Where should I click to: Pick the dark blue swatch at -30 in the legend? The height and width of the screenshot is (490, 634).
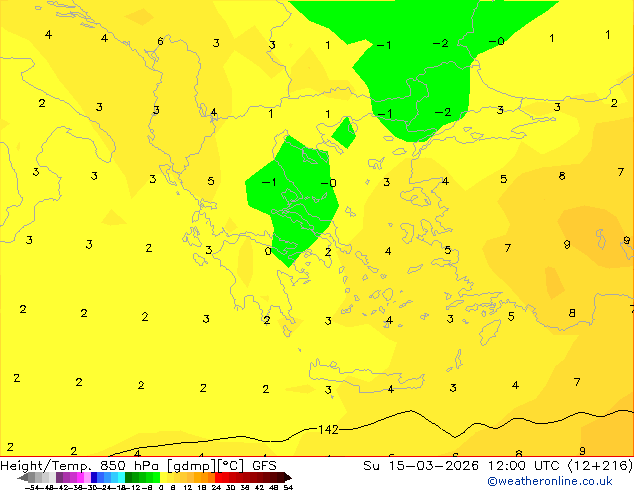94,477
